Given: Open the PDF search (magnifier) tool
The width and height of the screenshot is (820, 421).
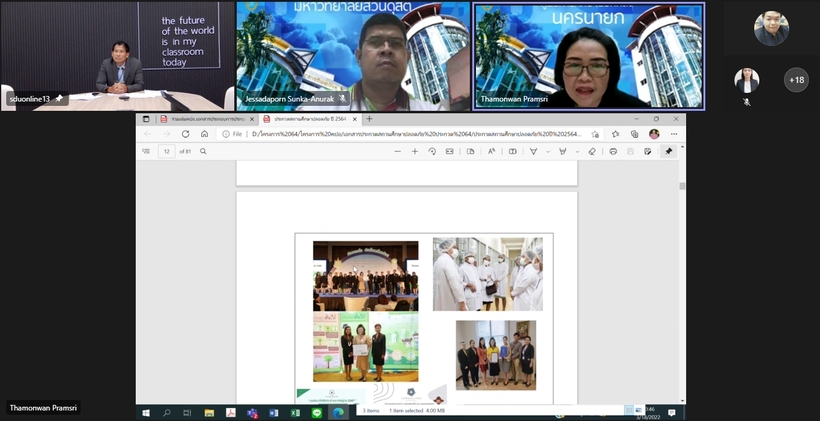Looking at the screenshot, I should point(203,151).
